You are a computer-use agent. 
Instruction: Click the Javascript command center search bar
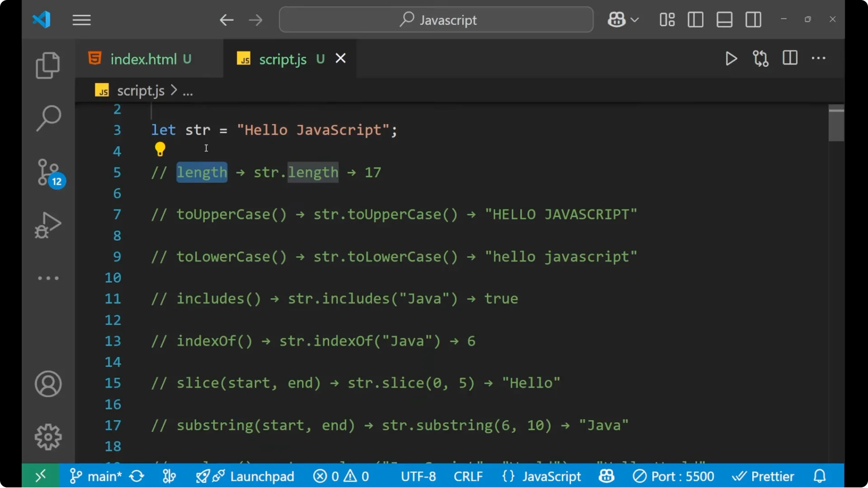click(x=435, y=19)
